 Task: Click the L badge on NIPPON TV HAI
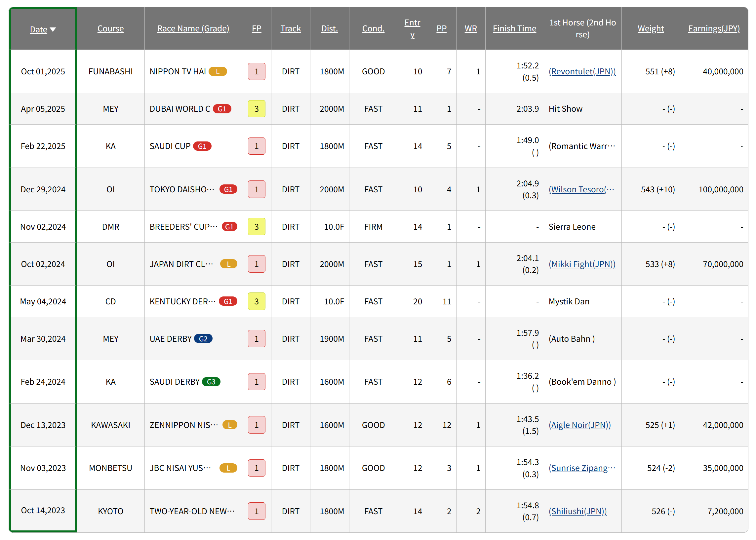pos(218,71)
